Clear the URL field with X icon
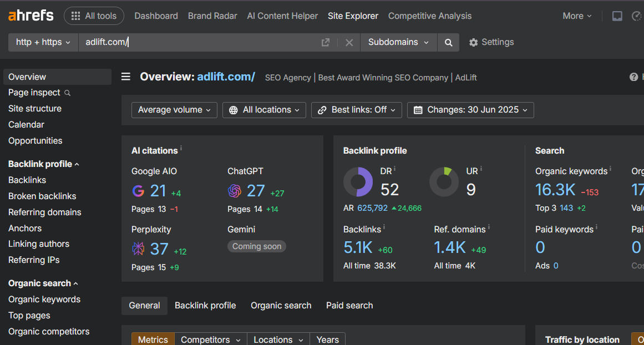The height and width of the screenshot is (345, 644). click(349, 42)
